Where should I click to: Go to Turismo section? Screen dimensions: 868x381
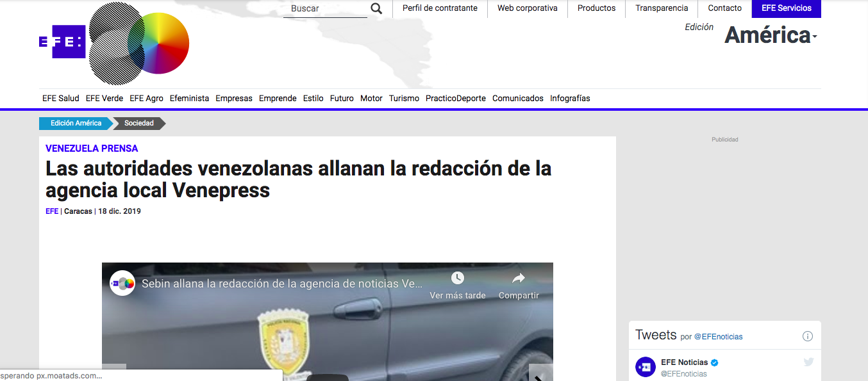click(404, 99)
